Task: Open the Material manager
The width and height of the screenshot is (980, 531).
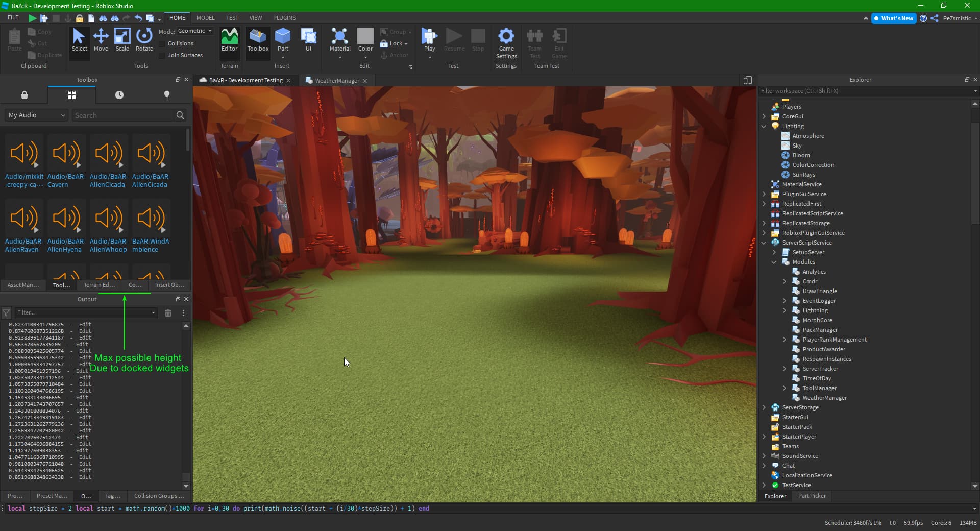Action: (x=339, y=38)
